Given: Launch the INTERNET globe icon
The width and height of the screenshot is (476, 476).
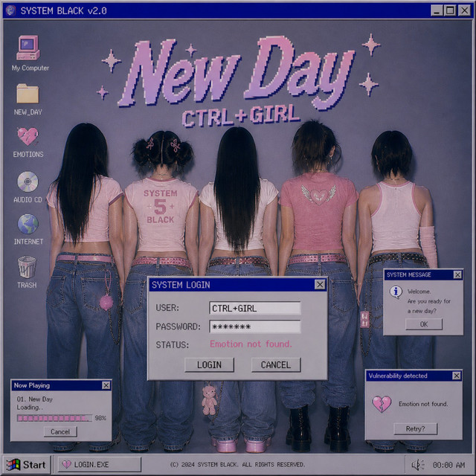Looking at the screenshot, I should pos(28,224).
